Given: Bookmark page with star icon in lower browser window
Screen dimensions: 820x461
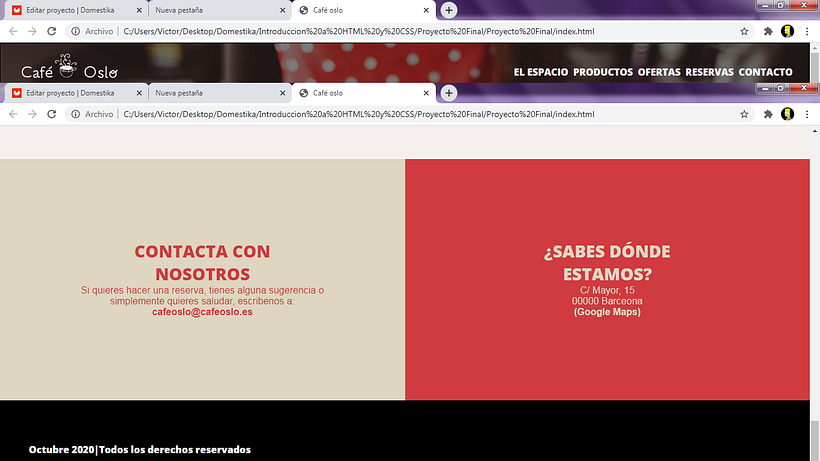Looking at the screenshot, I should 744,114.
